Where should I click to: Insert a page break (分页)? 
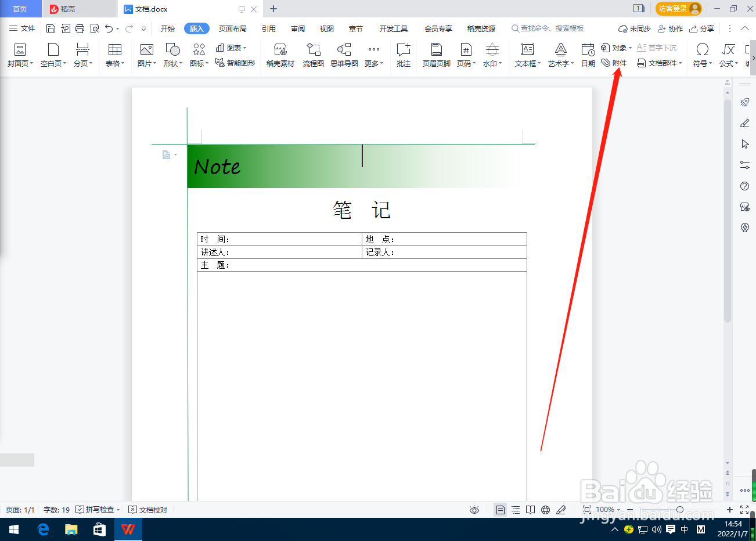pos(83,55)
